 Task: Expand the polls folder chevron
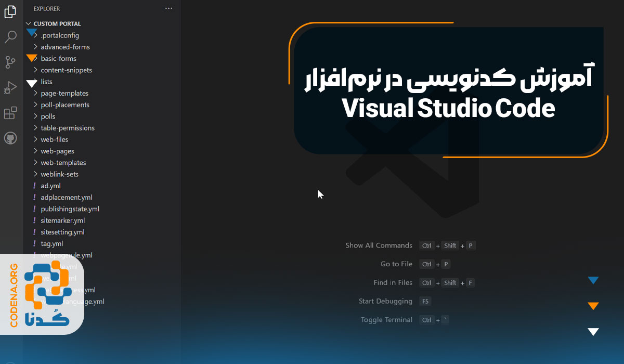pyautogui.click(x=35, y=116)
